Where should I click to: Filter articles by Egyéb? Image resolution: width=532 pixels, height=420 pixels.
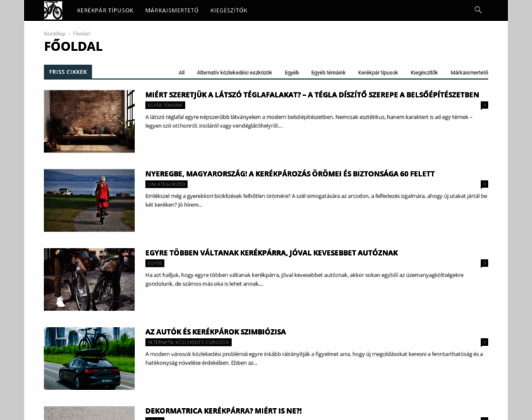click(291, 73)
